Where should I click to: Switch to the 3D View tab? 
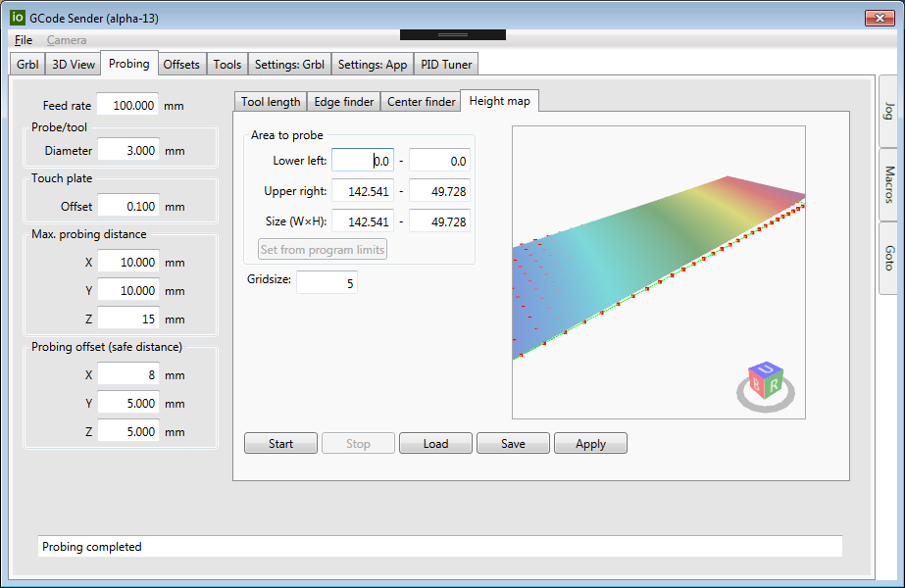(74, 65)
